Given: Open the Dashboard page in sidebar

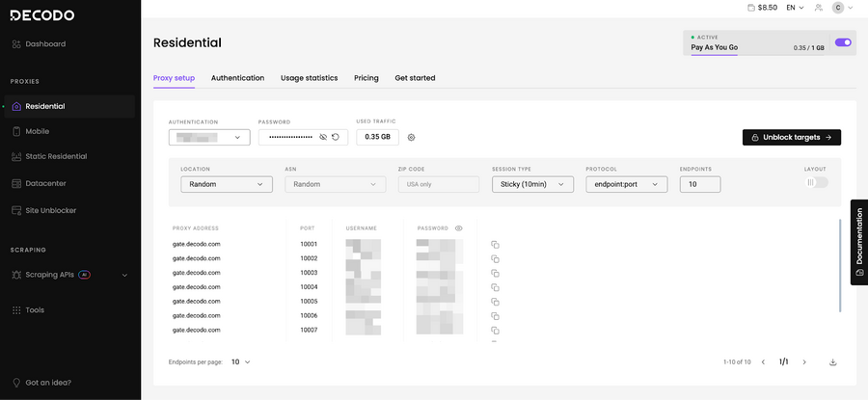Looking at the screenshot, I should [39, 43].
